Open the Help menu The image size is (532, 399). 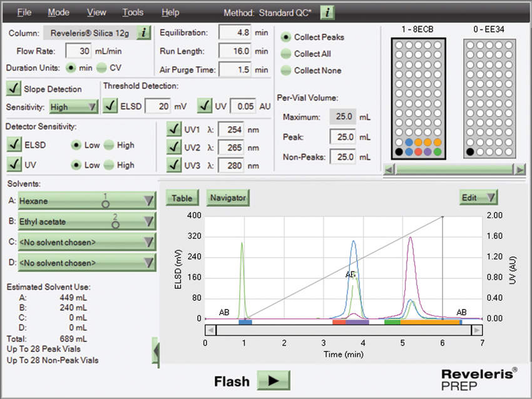coord(170,13)
